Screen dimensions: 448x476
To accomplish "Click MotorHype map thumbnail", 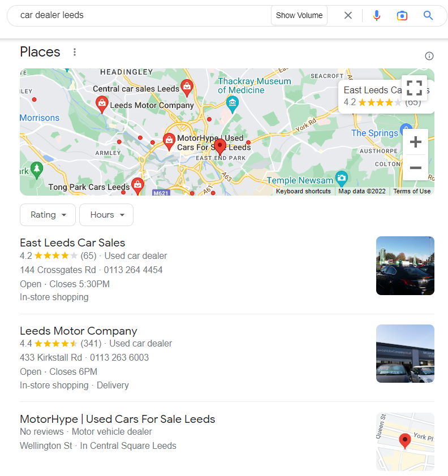I will (x=405, y=442).
